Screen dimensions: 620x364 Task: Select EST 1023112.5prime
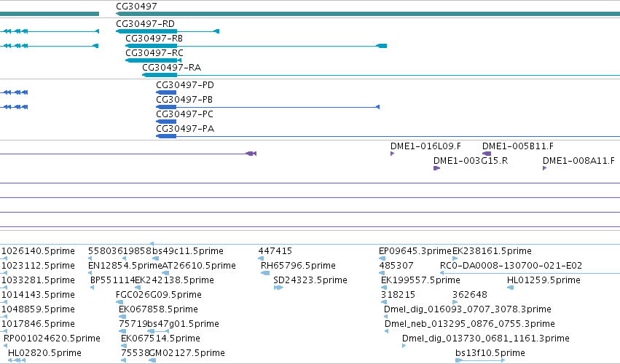coord(38,266)
